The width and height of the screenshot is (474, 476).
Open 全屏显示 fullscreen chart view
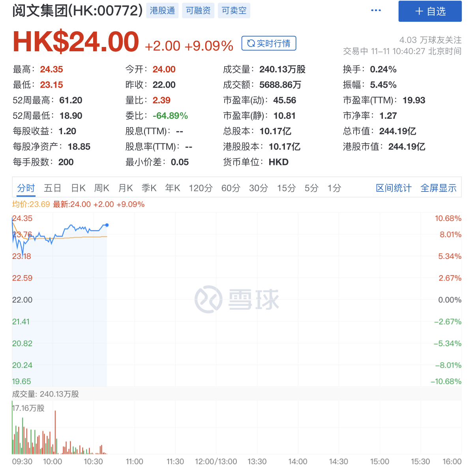coord(438,188)
